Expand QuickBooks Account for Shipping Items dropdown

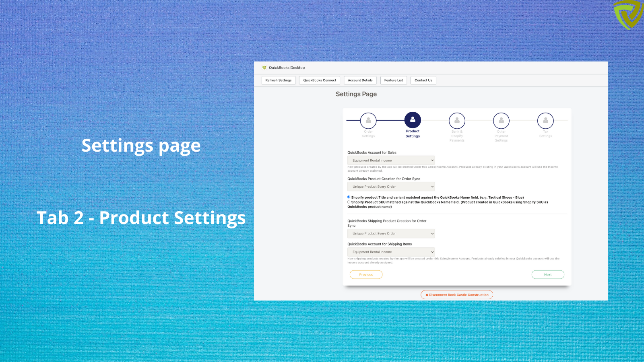coord(391,252)
